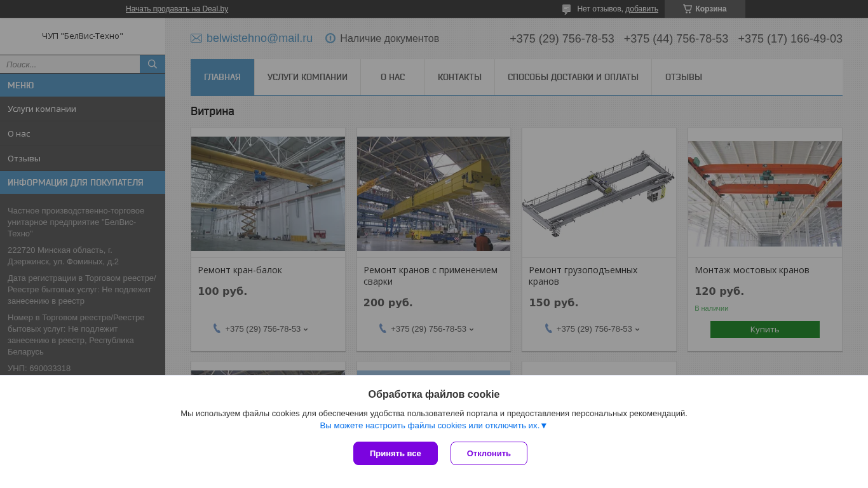Screen dimensions: 868x488
Task: Click the 100 руб. price
Action: coord(222,292)
